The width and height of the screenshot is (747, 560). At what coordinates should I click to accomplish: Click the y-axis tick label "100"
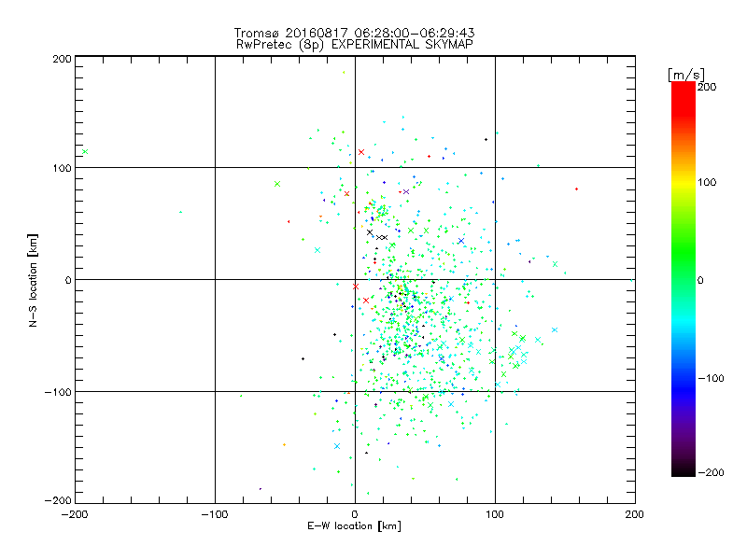click(x=62, y=168)
